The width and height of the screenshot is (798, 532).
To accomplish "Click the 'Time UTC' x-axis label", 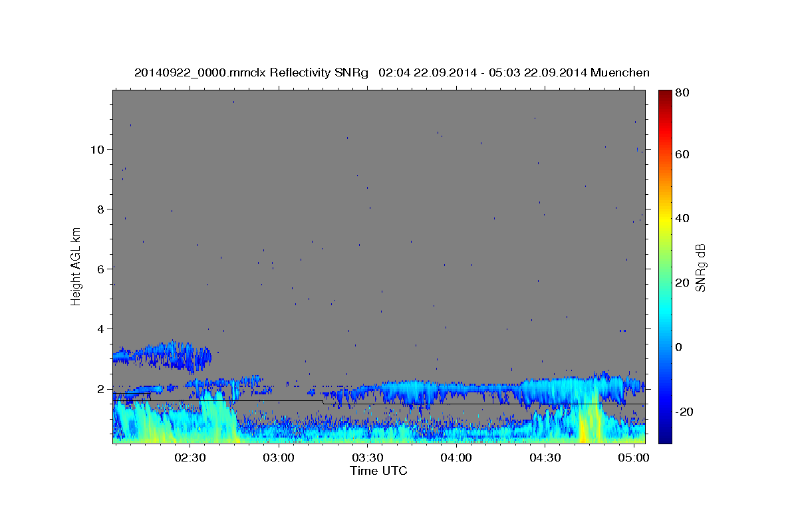I will tap(378, 471).
